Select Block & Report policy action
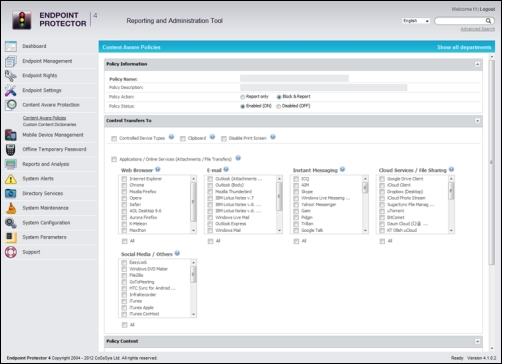Image resolution: width=509 pixels, height=364 pixels. pyautogui.click(x=279, y=97)
